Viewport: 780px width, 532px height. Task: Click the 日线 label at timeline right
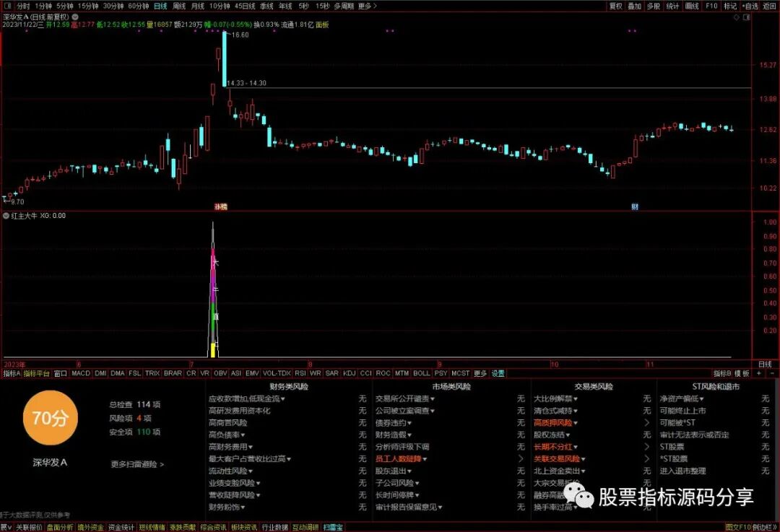point(765,365)
